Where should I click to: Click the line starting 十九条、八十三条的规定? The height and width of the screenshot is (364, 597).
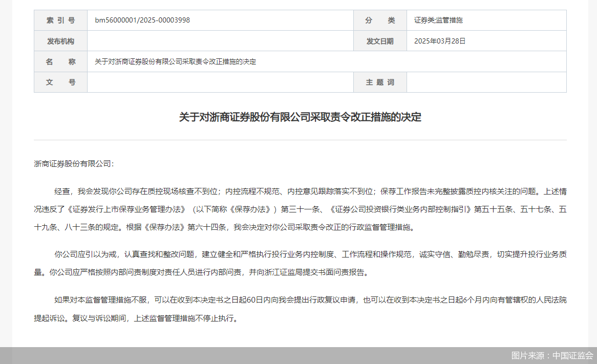click(225, 227)
